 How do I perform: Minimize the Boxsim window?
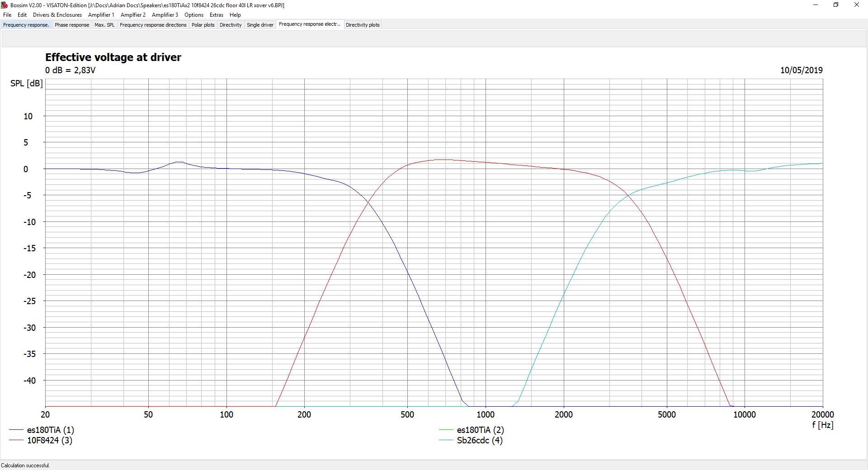tap(816, 5)
